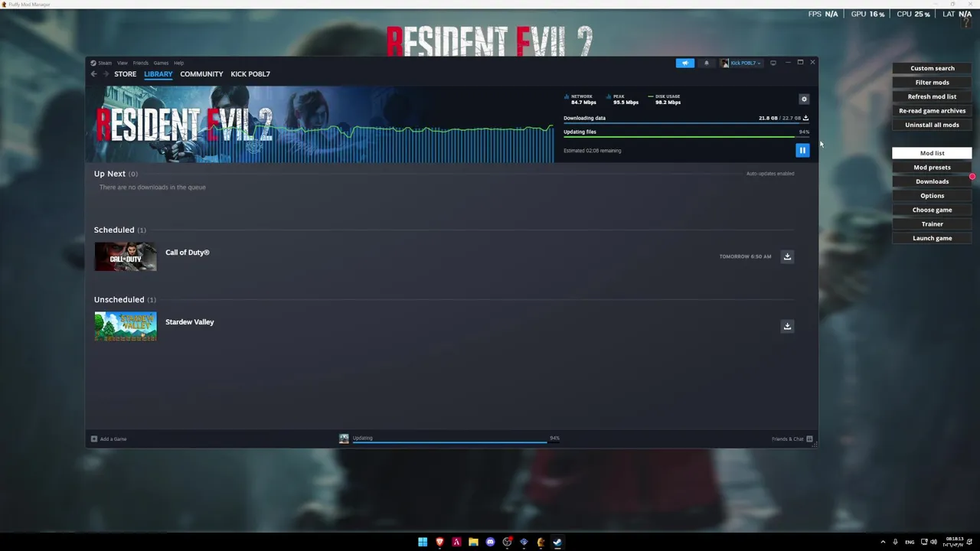Screen dimensions: 980x551
Task: Click the Scheduled section header
Action: [119, 230]
